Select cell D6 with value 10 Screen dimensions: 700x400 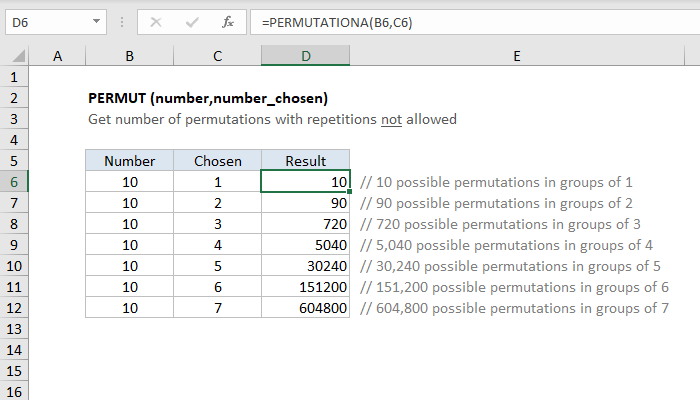click(305, 182)
